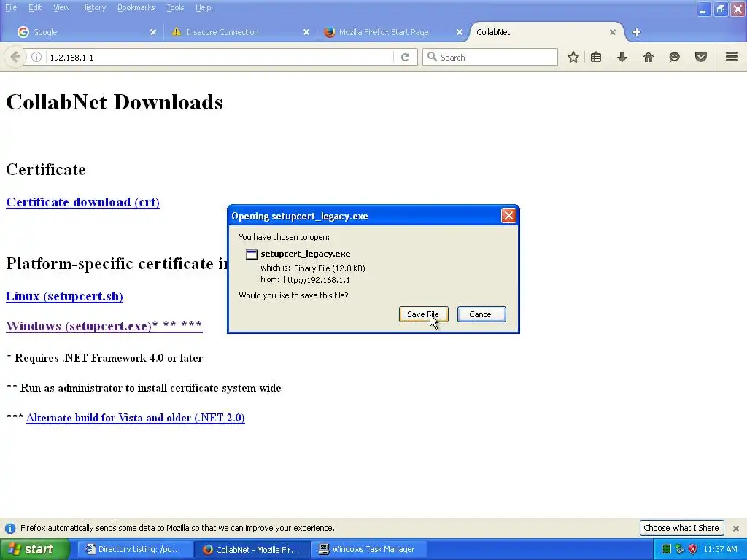This screenshot has height=560, width=747.
Task: Bookmark this page with the star icon
Action: point(573,57)
